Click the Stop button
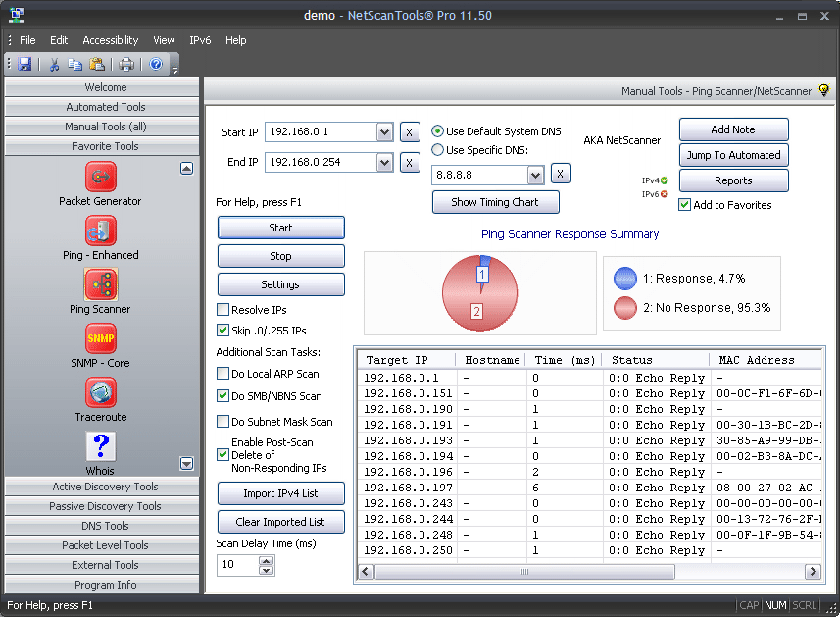840x617 pixels. pyautogui.click(x=280, y=256)
